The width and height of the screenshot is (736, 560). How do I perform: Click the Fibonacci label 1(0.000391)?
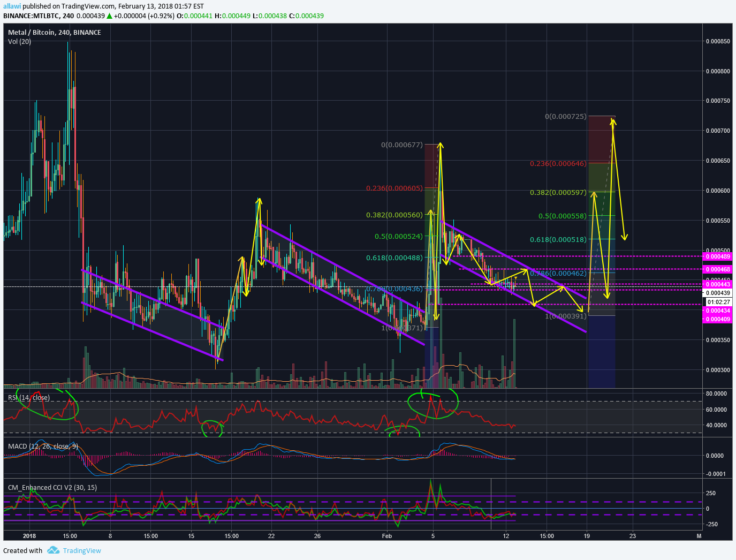[x=565, y=316]
